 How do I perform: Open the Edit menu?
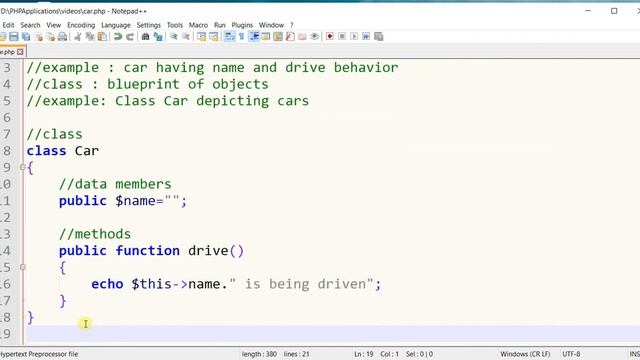pos(8,25)
